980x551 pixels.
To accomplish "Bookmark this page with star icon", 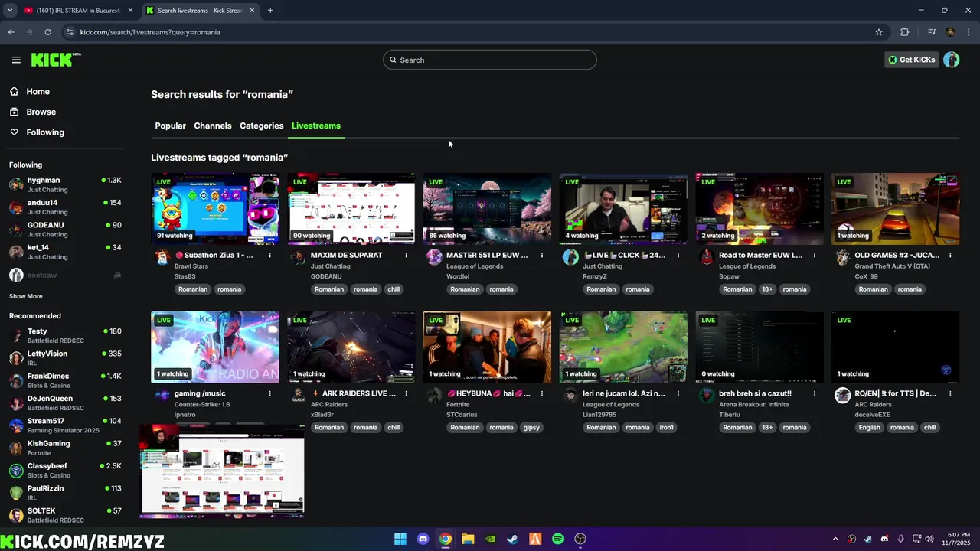I will click(879, 32).
